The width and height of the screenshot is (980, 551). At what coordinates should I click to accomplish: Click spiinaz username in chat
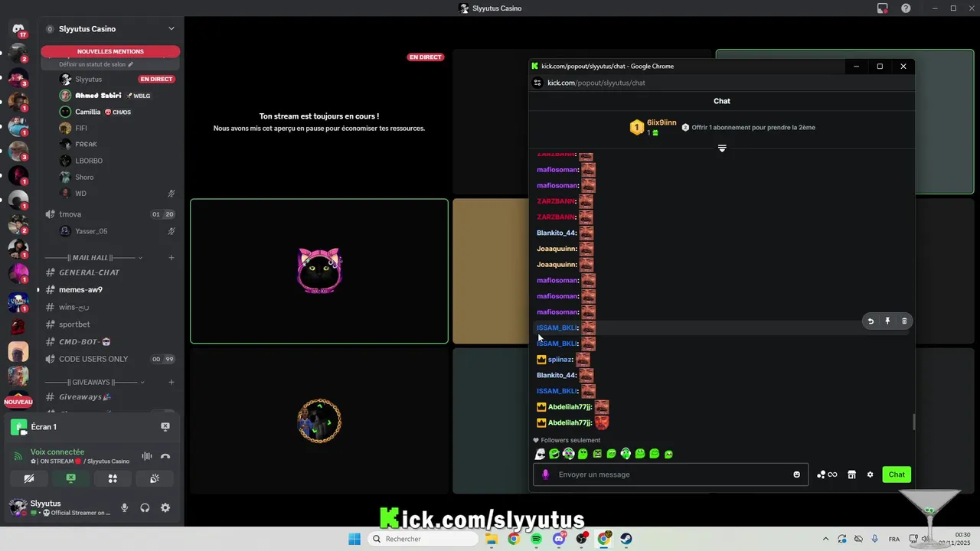click(560, 360)
